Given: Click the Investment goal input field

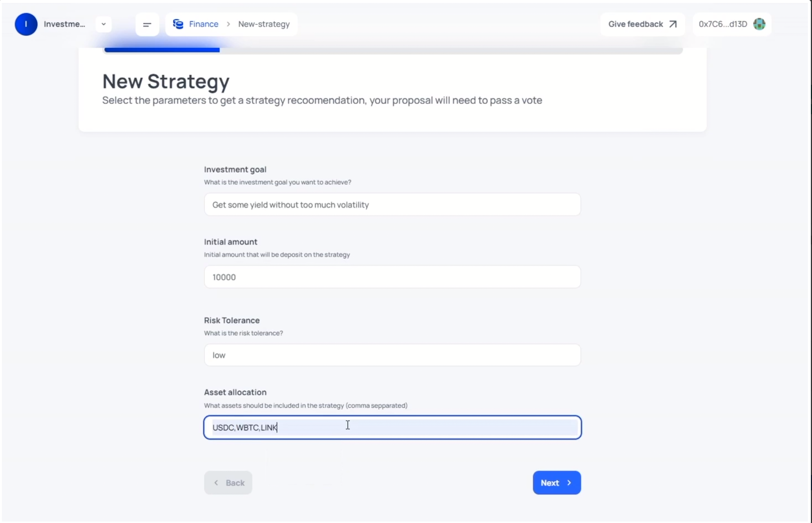Looking at the screenshot, I should (x=392, y=204).
